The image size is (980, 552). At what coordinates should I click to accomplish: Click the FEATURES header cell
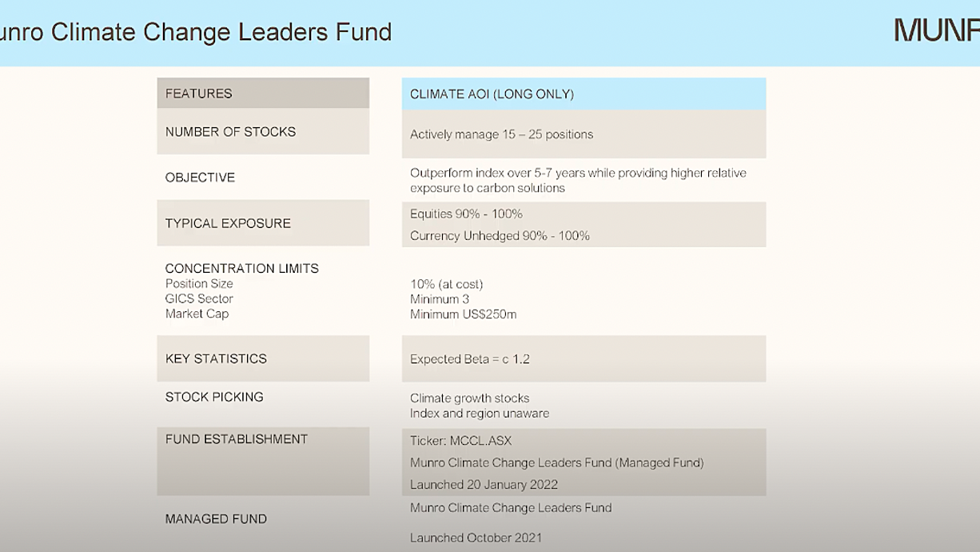263,93
